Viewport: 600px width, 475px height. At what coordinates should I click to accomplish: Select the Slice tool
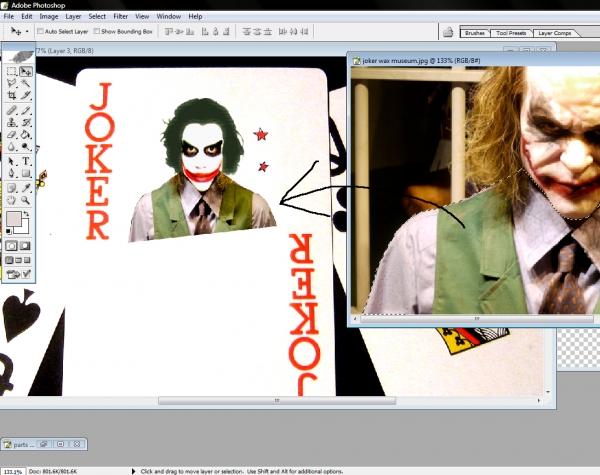[x=26, y=95]
